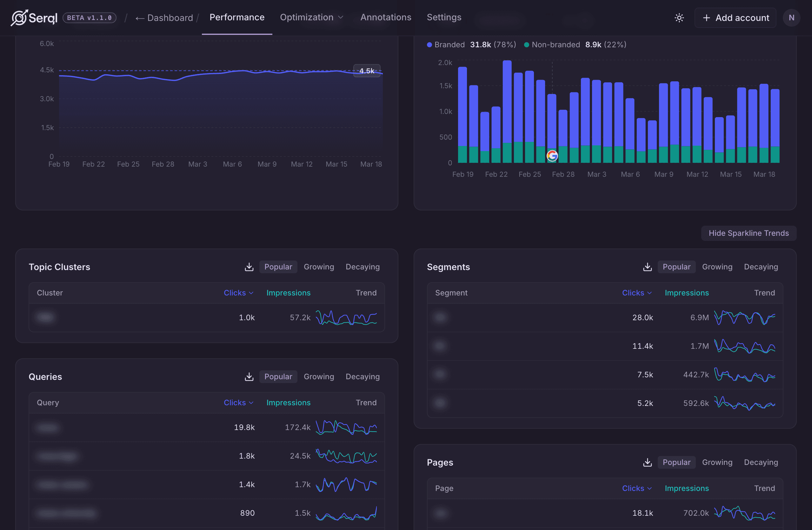Download the Topic Clusters data
The image size is (812, 530).
point(249,267)
